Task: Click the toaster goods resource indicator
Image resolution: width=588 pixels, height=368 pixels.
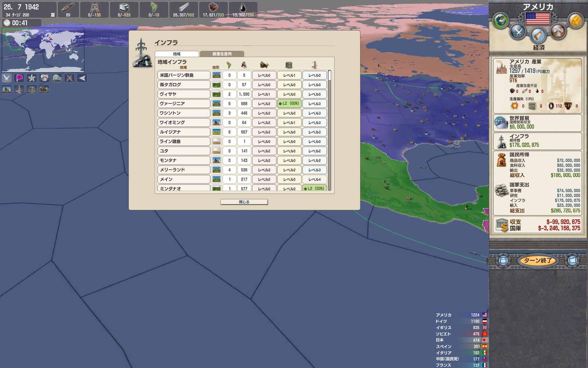Action: click(x=124, y=10)
